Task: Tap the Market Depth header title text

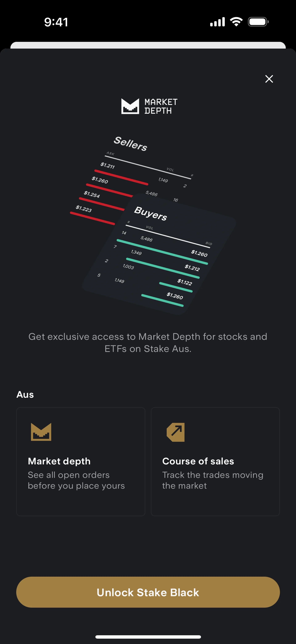Action: pos(161,106)
